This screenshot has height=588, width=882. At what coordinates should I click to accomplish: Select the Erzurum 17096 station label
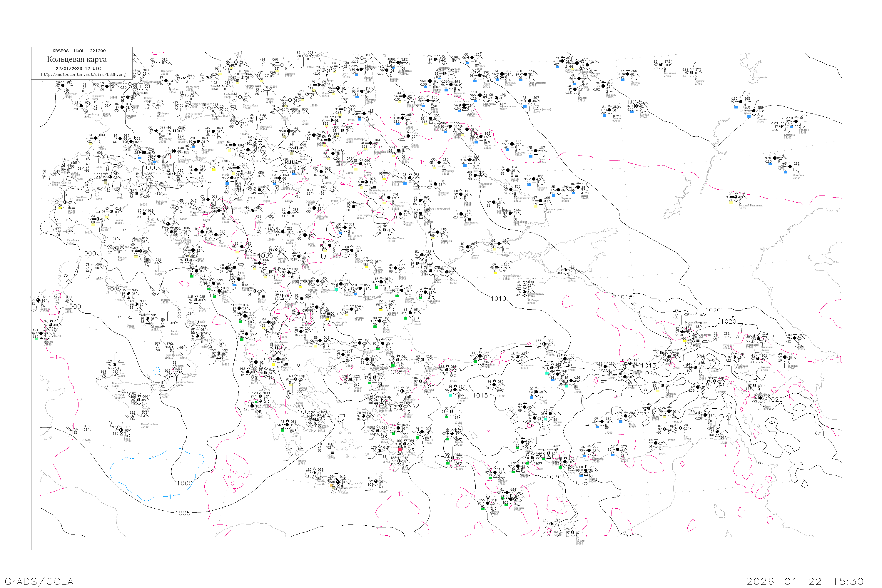pos(670,395)
